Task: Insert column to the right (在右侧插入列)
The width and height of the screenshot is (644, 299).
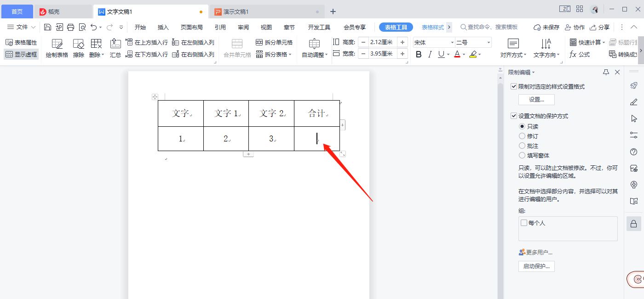Action: [x=193, y=54]
